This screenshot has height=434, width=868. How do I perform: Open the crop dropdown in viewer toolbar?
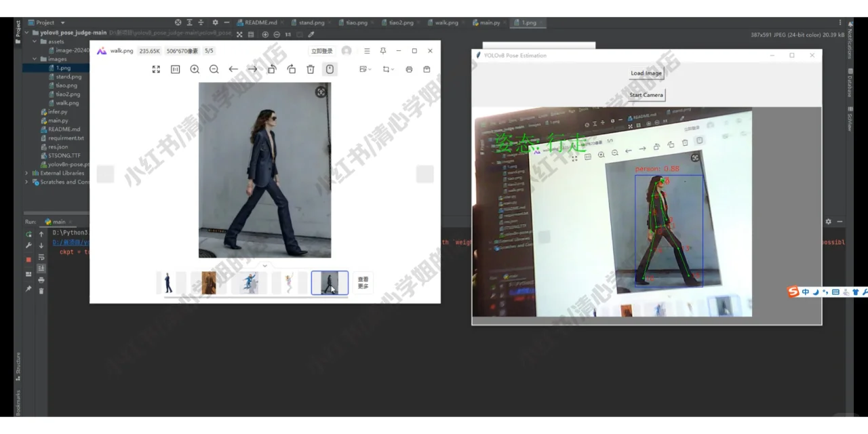click(387, 69)
